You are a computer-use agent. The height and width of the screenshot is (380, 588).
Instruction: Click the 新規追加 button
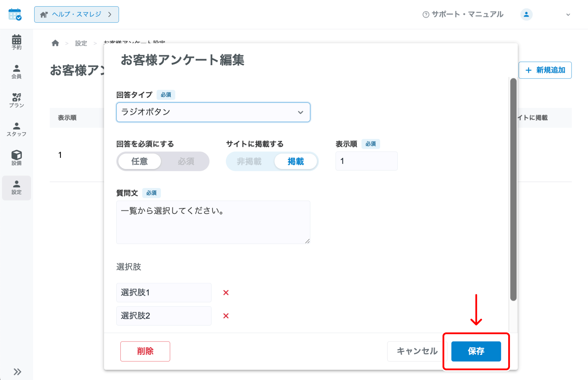pyautogui.click(x=545, y=70)
